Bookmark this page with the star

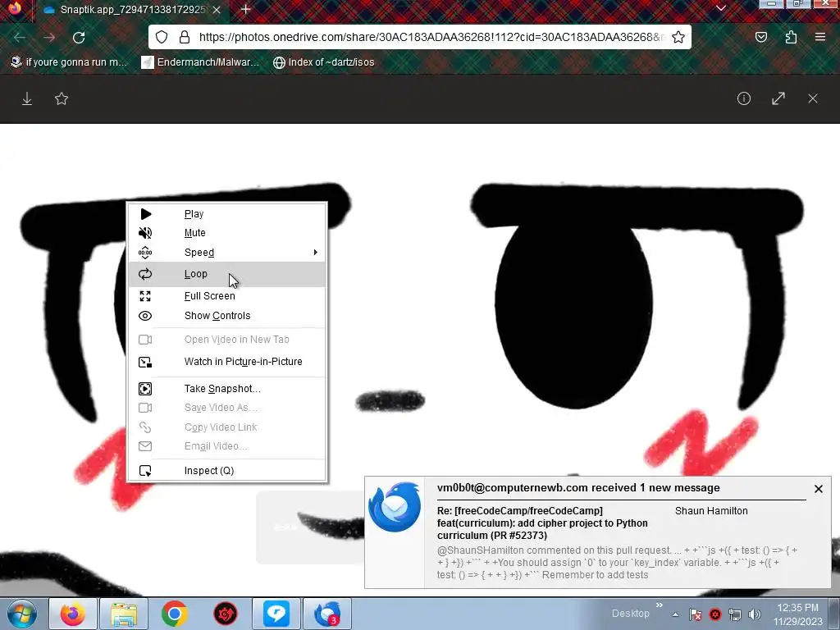(x=678, y=37)
